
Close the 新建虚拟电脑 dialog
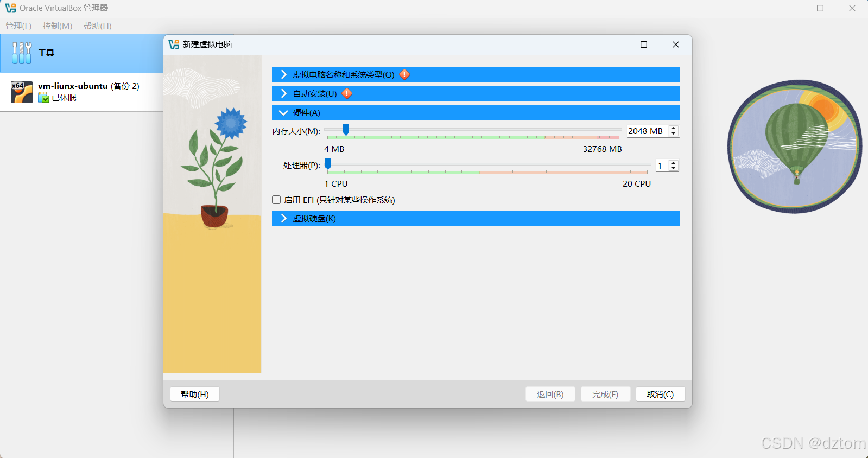click(676, 44)
